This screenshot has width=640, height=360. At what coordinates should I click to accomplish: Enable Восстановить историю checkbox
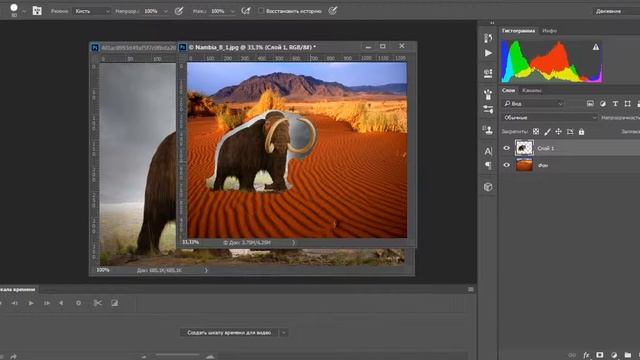click(x=261, y=11)
